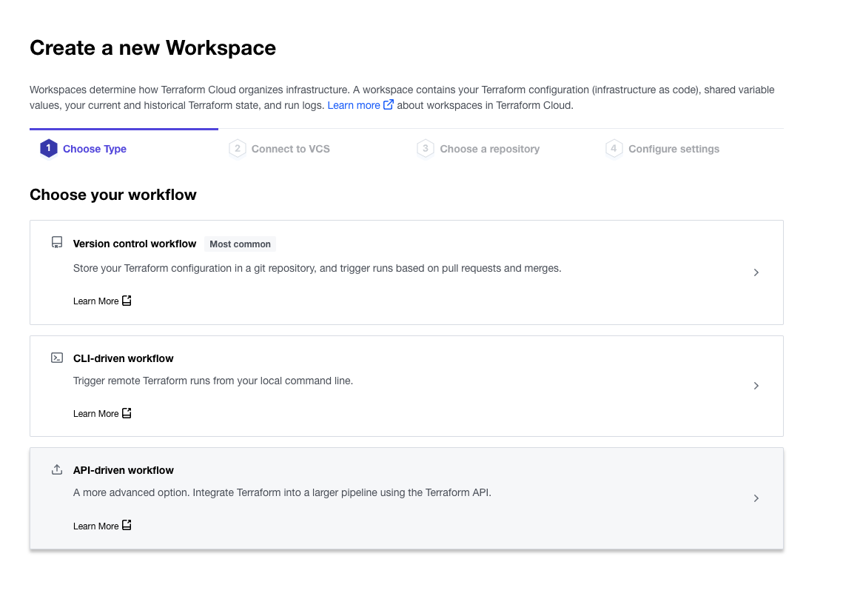Click the API-driven workflow upload icon
Image resolution: width=843 pixels, height=616 pixels.
[x=57, y=469]
